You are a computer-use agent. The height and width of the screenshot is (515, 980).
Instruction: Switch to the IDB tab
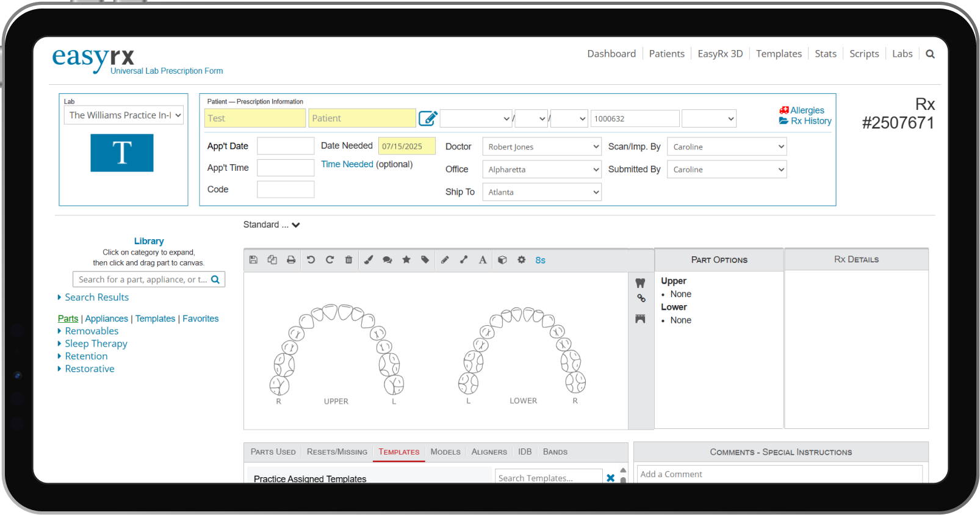525,452
